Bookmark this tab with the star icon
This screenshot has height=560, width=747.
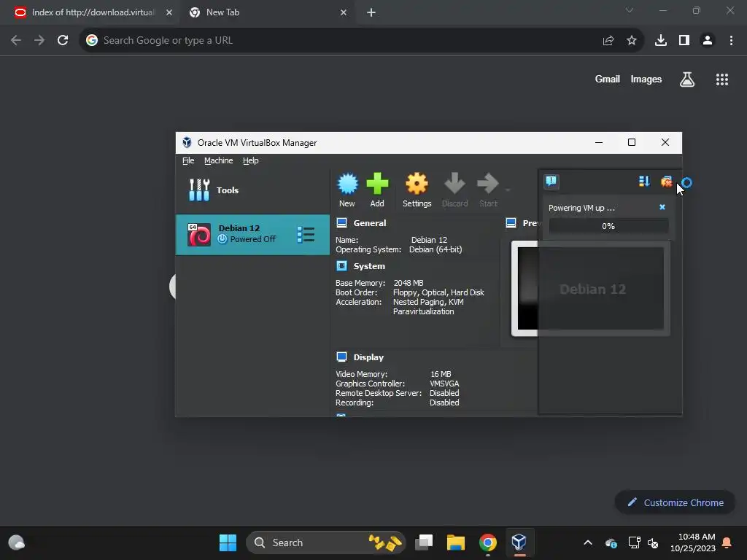pos(631,41)
